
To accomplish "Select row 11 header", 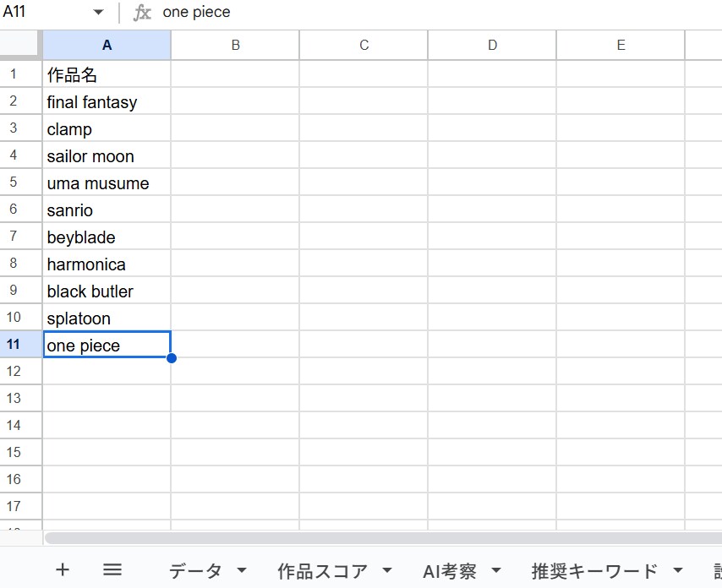I will [21, 344].
